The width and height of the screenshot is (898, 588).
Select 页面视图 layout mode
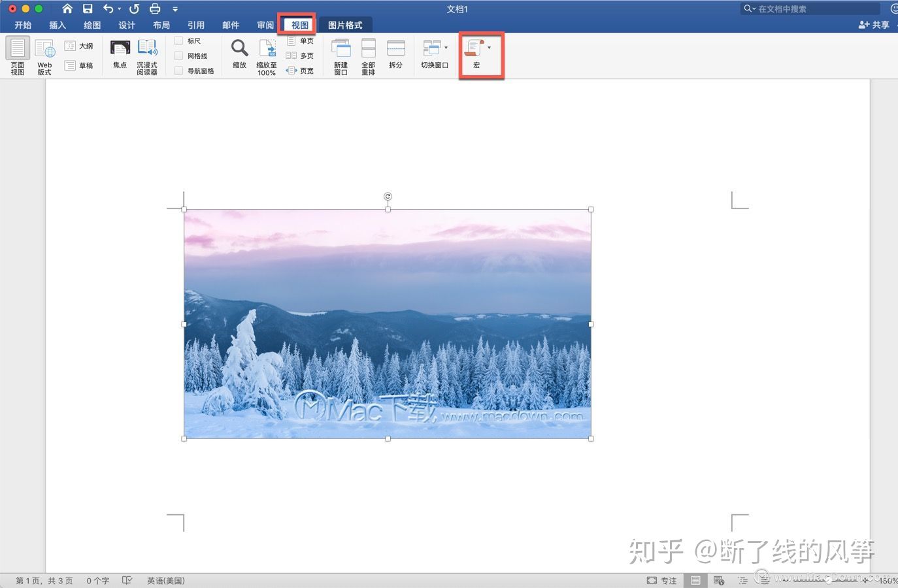[x=18, y=56]
